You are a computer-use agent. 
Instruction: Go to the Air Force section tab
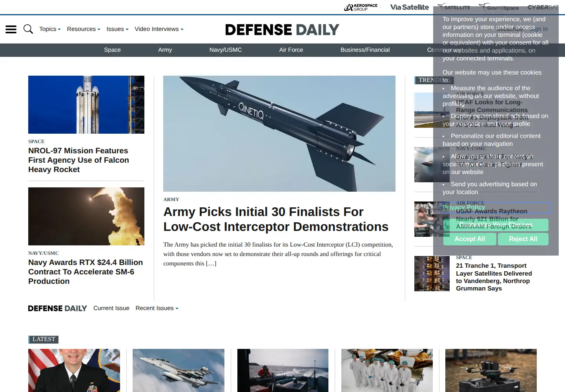point(291,50)
